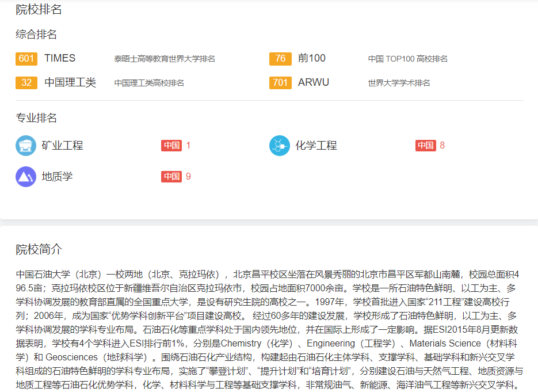Click the 院校简介 section heading
Image resolution: width=538 pixels, height=392 pixels.
(x=39, y=249)
